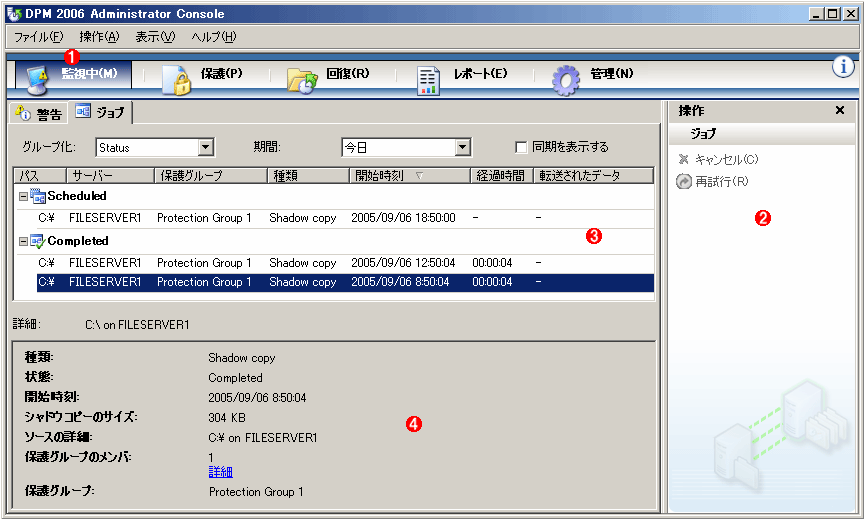Go to 保護(P) section
The width and height of the screenshot is (864, 519).
coord(222,73)
